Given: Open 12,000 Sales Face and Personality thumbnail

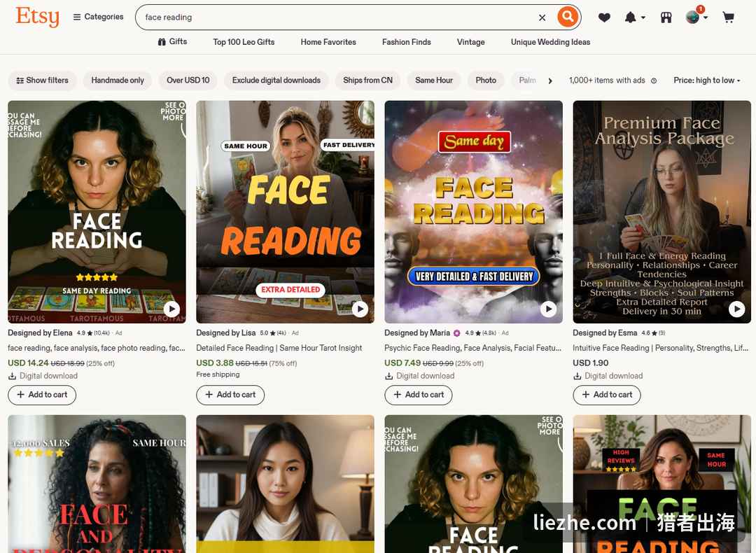Looking at the screenshot, I should pyautogui.click(x=97, y=484).
